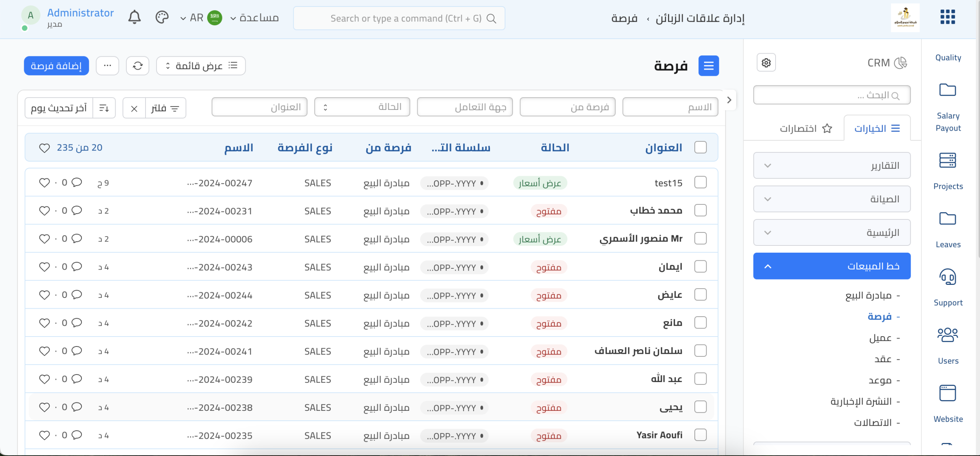Tick the select-all checkbox in header
The width and height of the screenshot is (980, 456).
tap(700, 147)
